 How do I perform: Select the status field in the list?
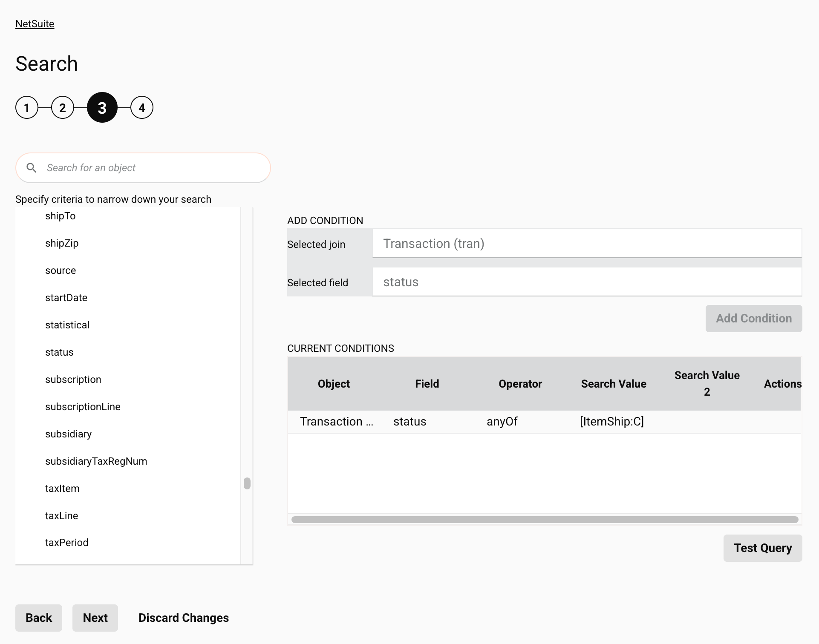59,352
